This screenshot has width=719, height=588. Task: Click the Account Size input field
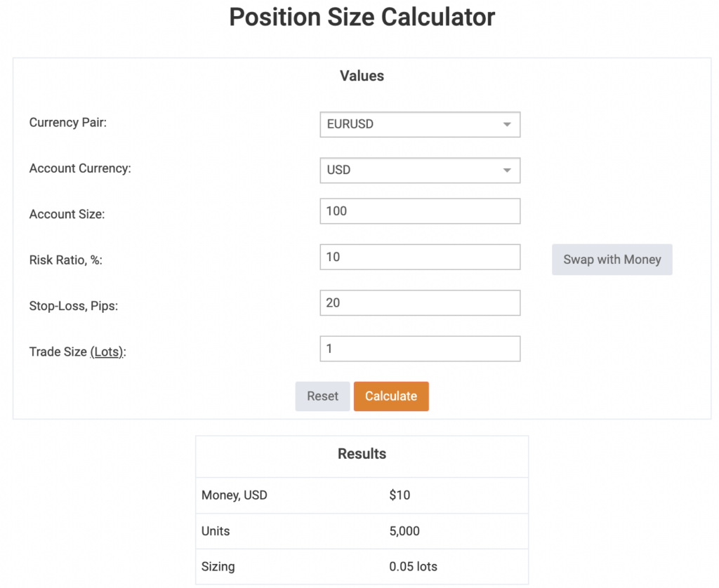419,211
